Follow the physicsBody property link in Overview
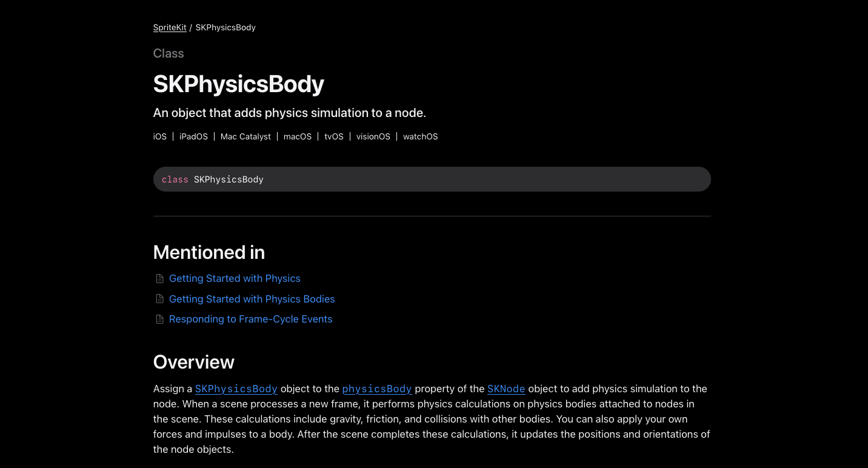Viewport: 868px width, 468px height. tap(377, 389)
